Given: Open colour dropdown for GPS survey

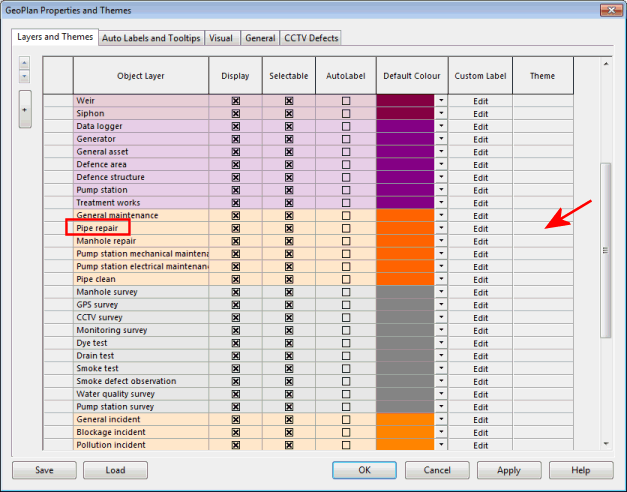Looking at the screenshot, I should tap(441, 305).
